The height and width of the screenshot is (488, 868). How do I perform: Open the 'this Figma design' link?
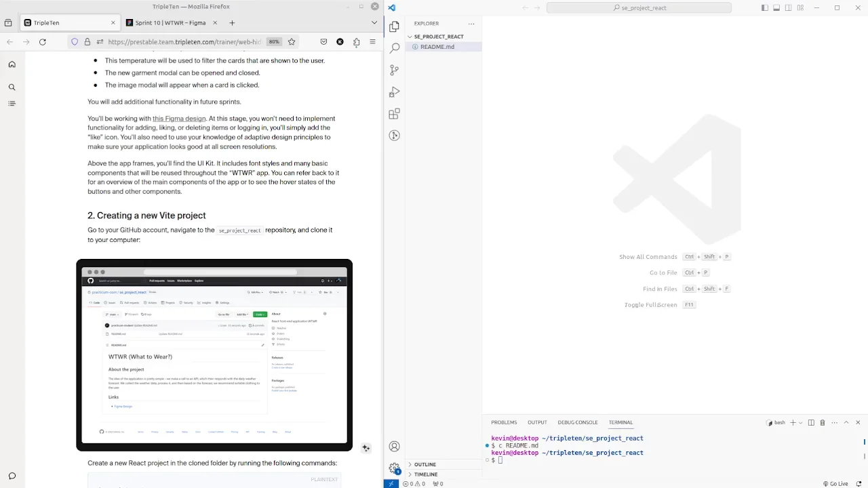(179, 119)
